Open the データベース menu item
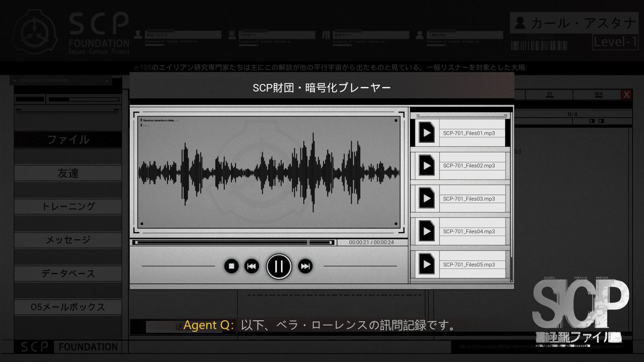Image resolution: width=644 pixels, height=362 pixels. coord(68,274)
